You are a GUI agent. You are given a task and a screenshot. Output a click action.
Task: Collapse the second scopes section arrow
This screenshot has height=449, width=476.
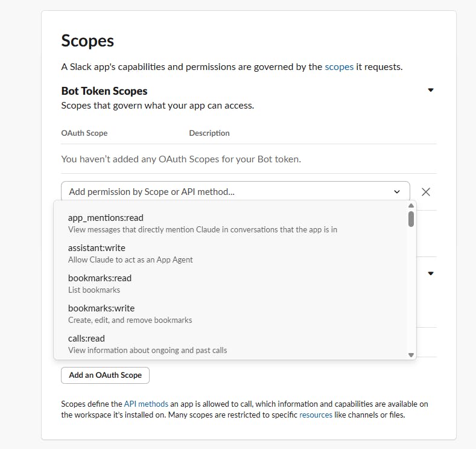[431, 273]
